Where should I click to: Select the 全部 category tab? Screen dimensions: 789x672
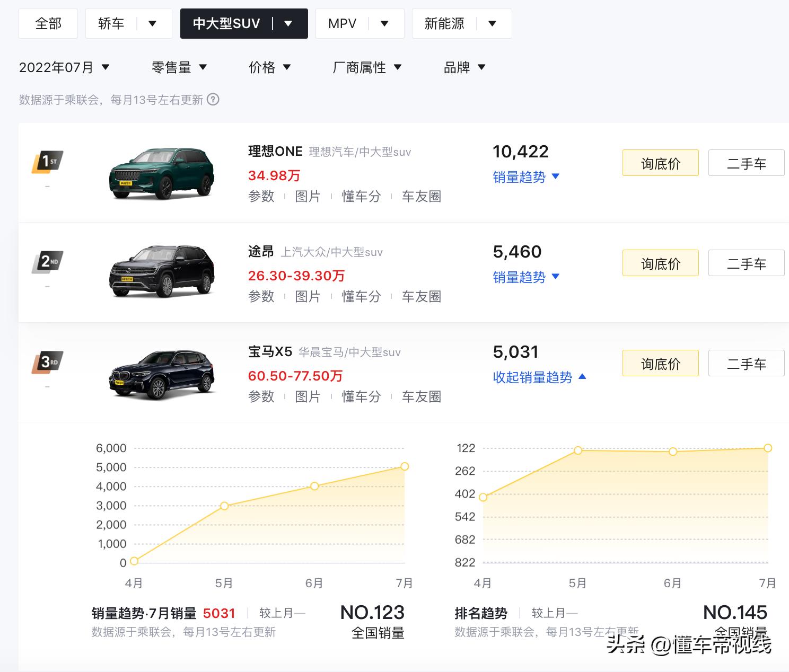click(x=48, y=23)
